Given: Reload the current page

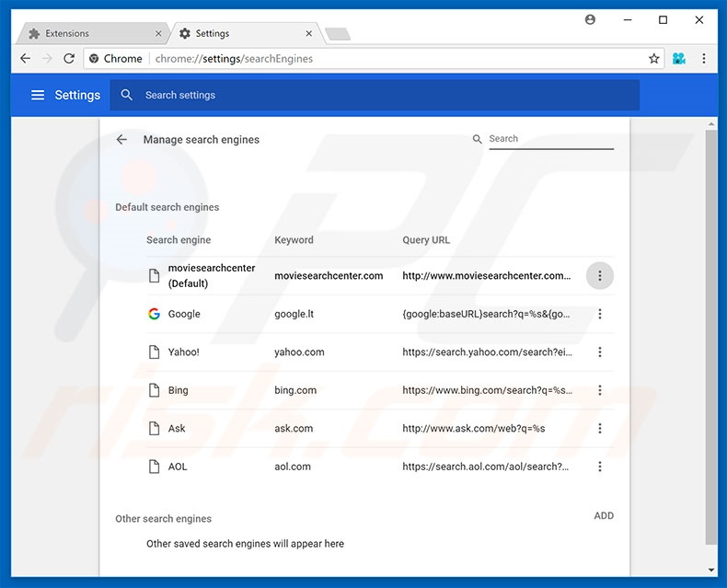Looking at the screenshot, I should 69,58.
